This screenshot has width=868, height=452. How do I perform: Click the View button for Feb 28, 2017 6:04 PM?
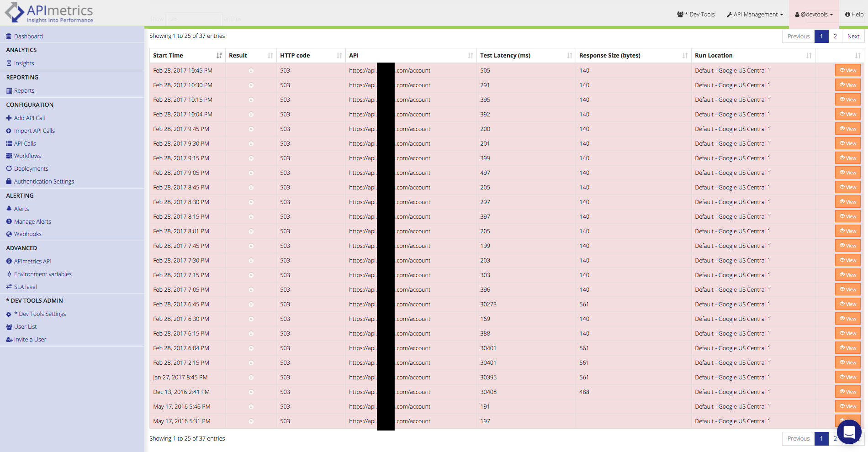[x=848, y=348]
